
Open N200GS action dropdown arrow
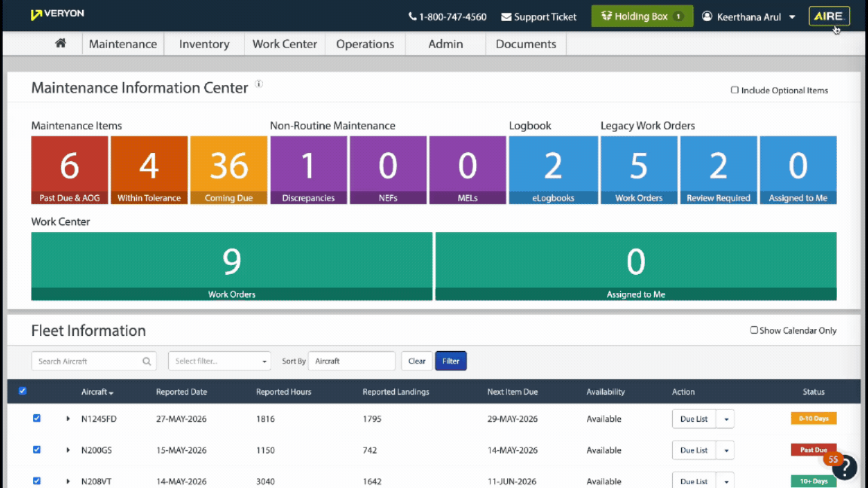(x=726, y=450)
